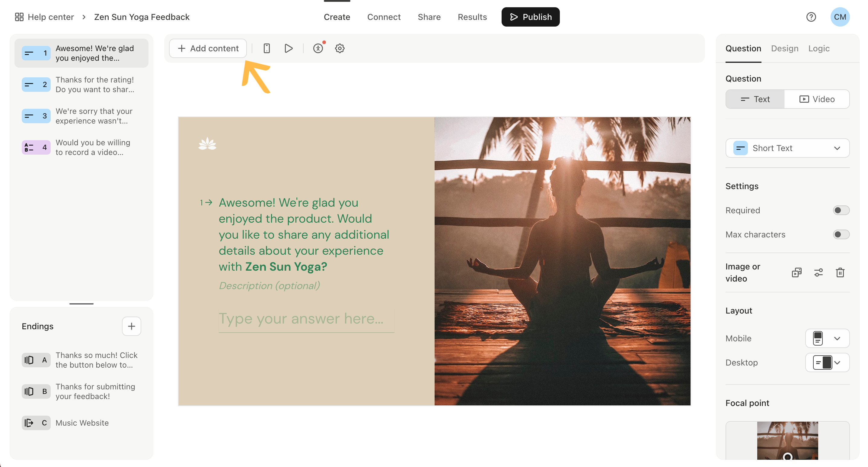Select Video question format
This screenshot has height=467, width=868.
(x=817, y=99)
